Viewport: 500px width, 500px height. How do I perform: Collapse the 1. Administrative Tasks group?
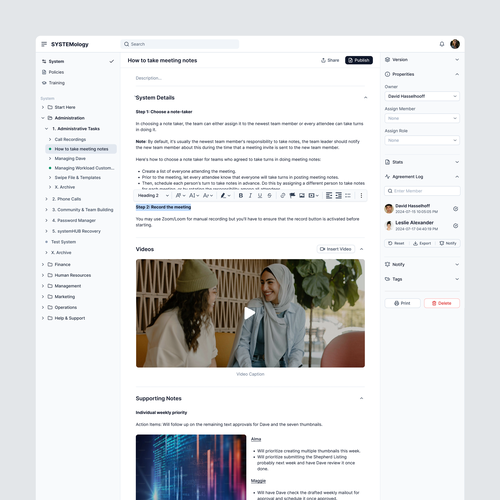click(x=46, y=129)
